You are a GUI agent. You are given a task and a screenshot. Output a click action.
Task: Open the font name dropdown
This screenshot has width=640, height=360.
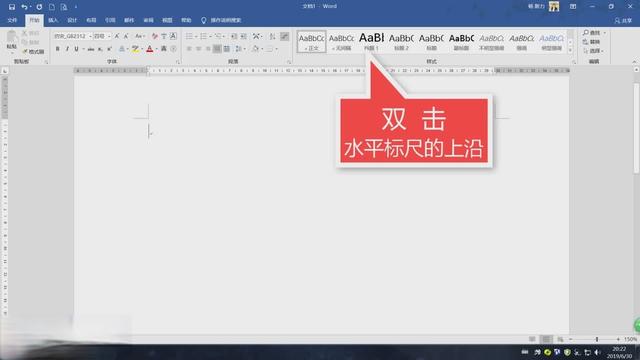[90, 36]
